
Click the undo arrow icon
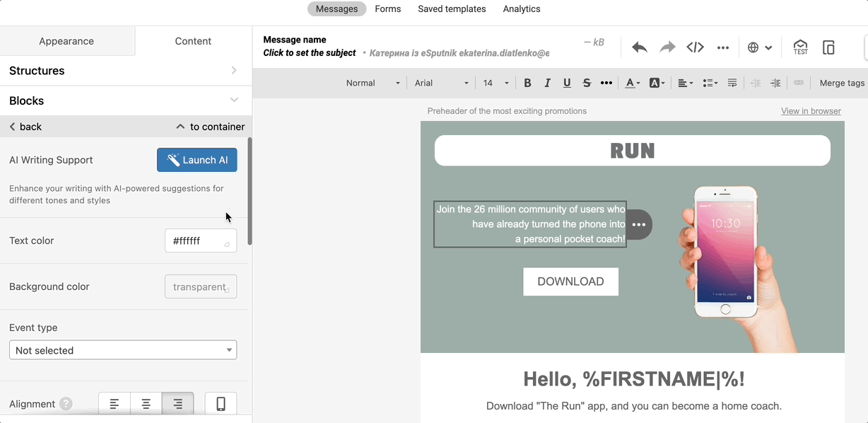click(x=639, y=47)
